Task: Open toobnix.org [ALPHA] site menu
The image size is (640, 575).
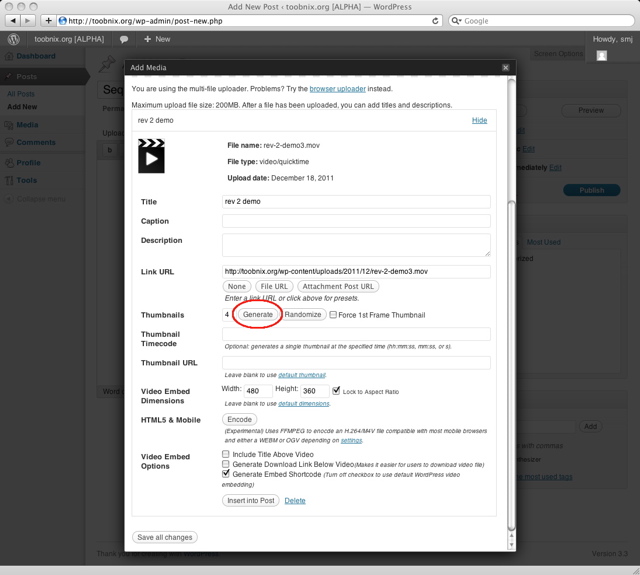Action: tap(69, 39)
